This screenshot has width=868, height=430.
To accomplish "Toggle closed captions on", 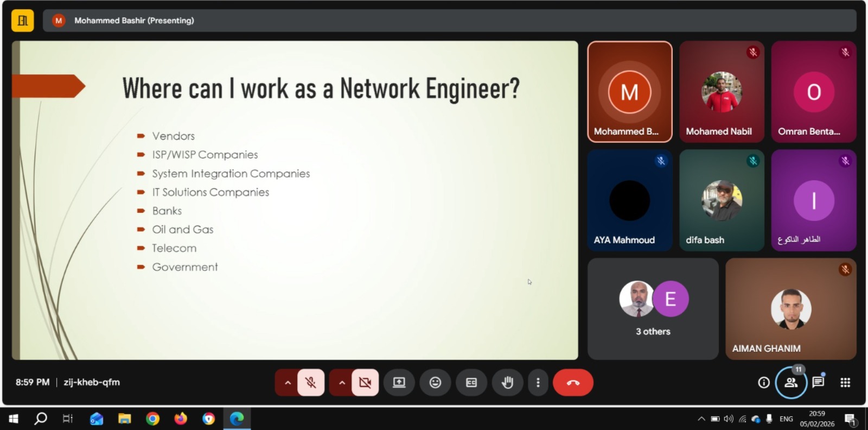I will click(471, 383).
